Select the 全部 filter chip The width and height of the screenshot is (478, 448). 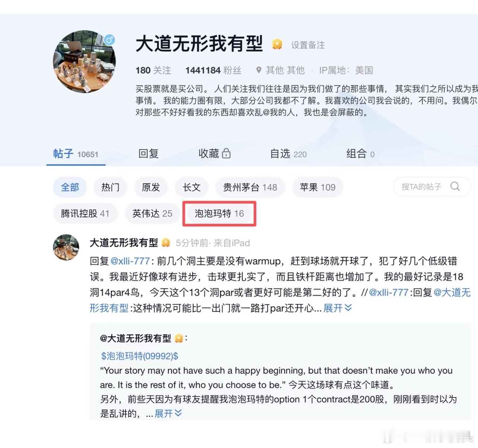(70, 187)
